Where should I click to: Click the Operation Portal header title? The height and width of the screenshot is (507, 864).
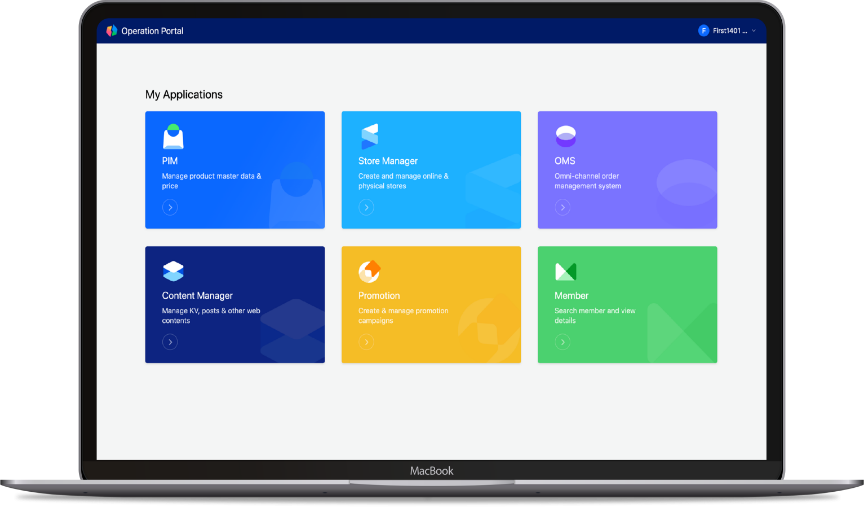click(152, 31)
